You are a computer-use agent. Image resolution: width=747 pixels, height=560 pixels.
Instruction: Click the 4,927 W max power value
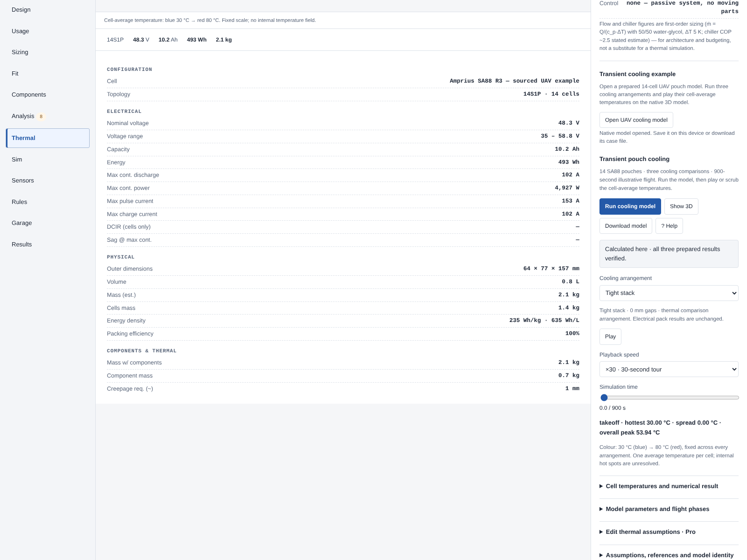click(567, 188)
